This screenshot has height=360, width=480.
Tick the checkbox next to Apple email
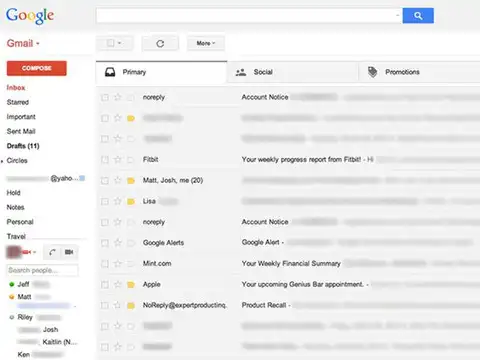[x=105, y=285]
